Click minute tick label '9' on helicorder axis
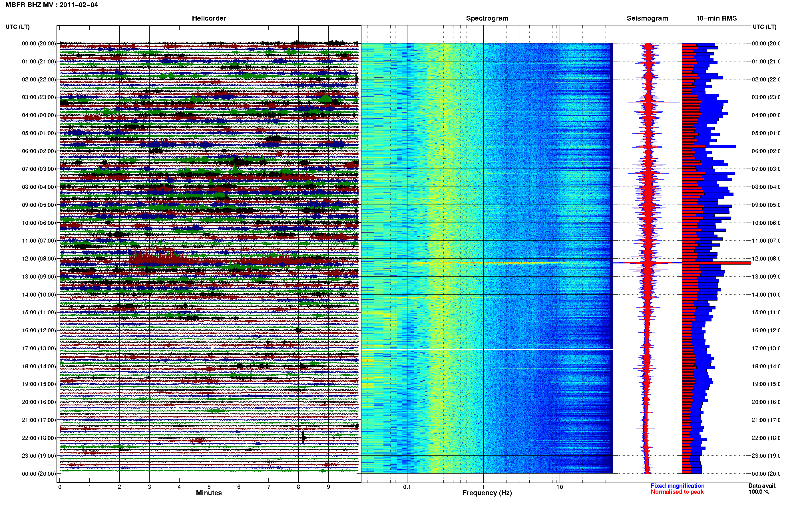This screenshot has width=812, height=508. (328, 487)
